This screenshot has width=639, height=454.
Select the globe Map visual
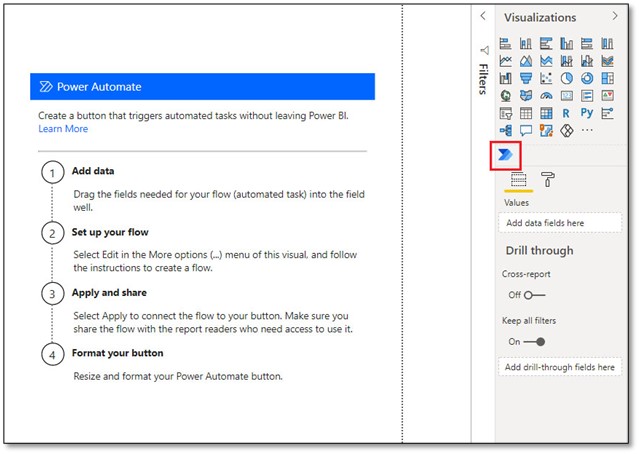[505, 96]
